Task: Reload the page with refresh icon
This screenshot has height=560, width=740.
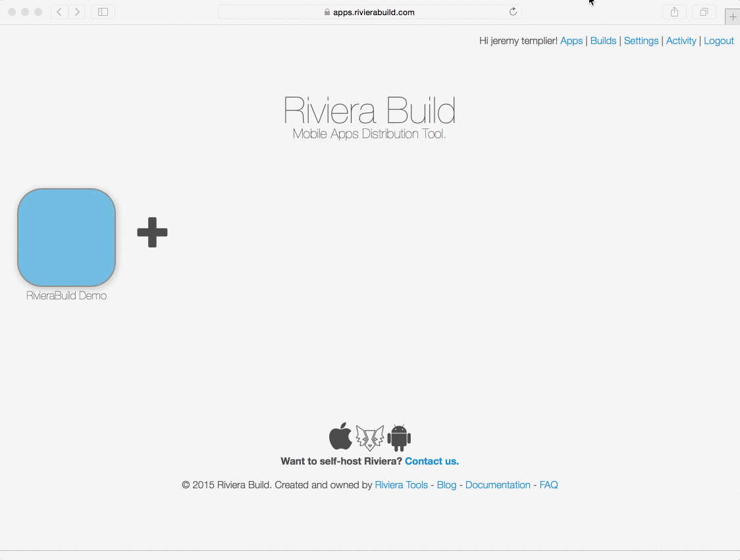Action: pos(513,12)
